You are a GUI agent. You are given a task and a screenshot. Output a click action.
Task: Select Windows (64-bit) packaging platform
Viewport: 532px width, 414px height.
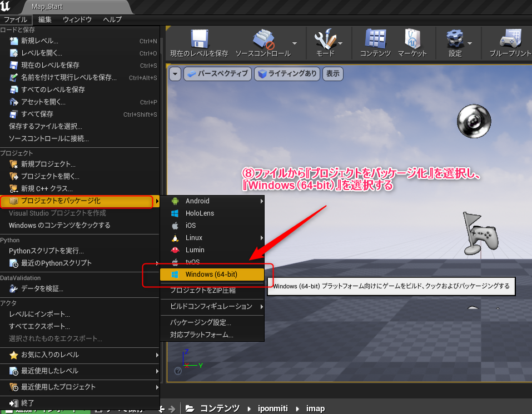coord(211,274)
